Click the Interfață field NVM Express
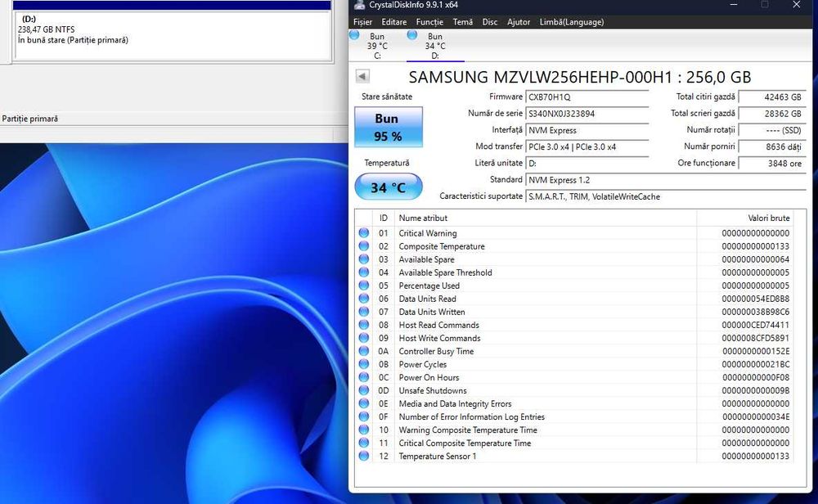This screenshot has height=504, width=818. [x=587, y=130]
